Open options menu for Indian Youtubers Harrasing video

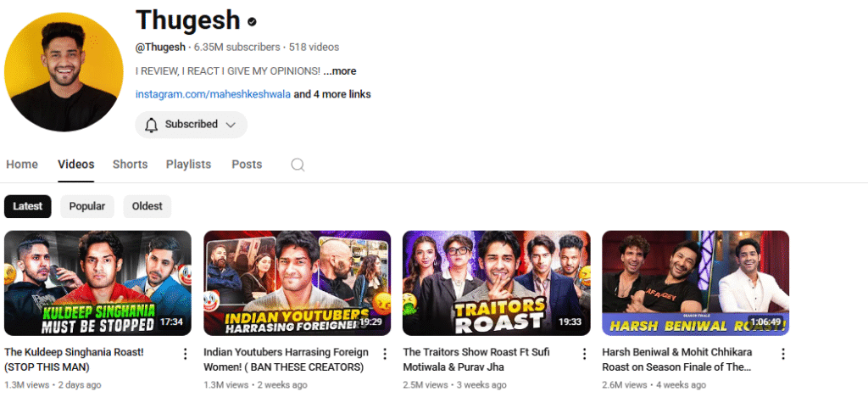pyautogui.click(x=385, y=354)
